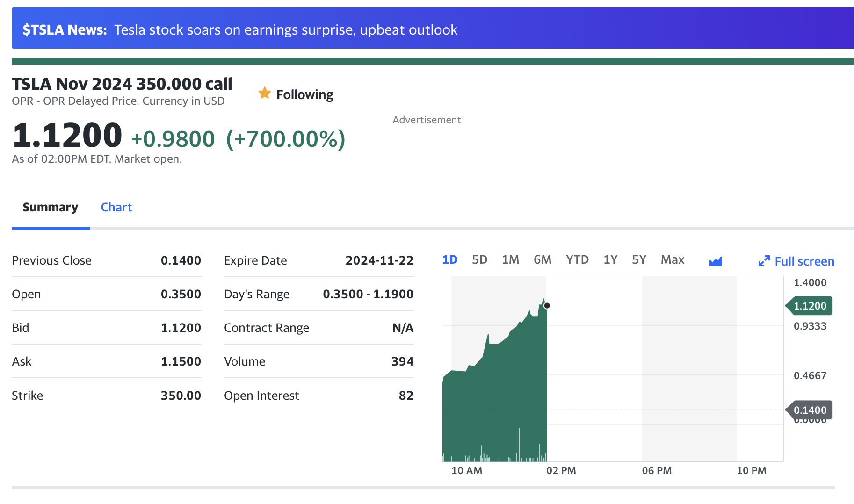The height and width of the screenshot is (504, 854).
Task: Click the Bid value 1.1200
Action: (x=181, y=328)
